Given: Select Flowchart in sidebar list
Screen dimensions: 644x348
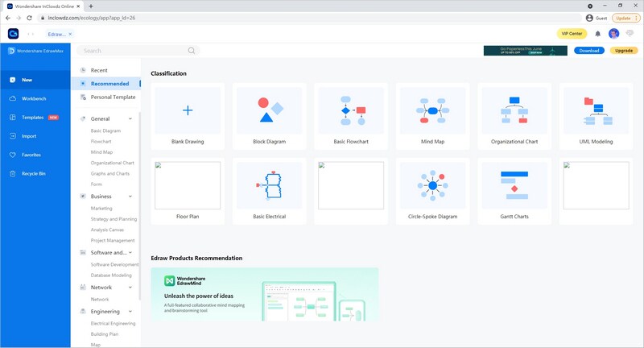Looking at the screenshot, I should click(101, 141).
